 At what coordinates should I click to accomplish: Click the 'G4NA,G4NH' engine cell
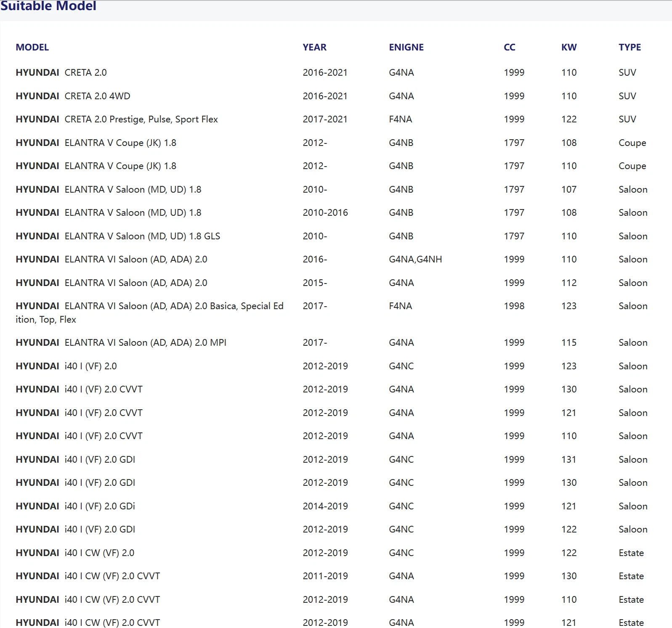(415, 260)
